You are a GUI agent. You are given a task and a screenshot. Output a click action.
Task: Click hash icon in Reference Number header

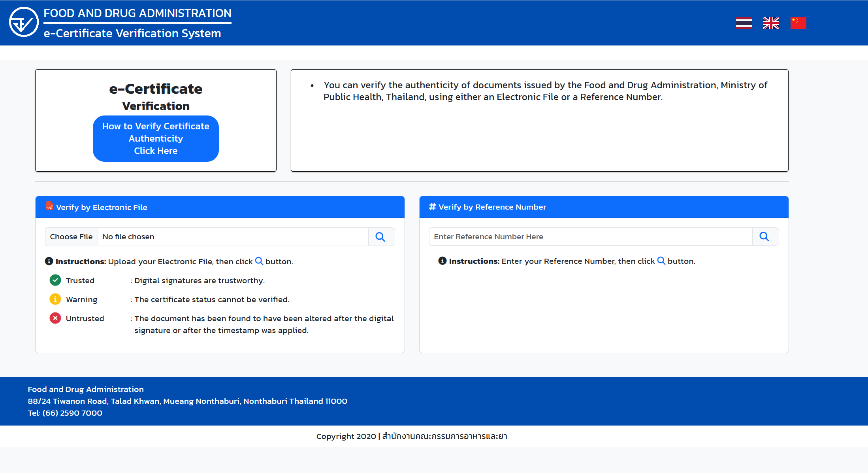(x=432, y=207)
